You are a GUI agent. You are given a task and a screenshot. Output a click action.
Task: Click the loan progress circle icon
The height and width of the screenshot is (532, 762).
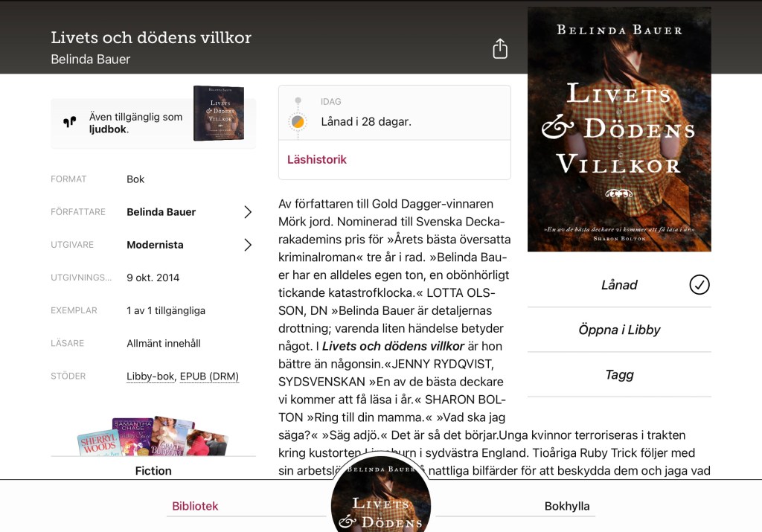pos(298,121)
